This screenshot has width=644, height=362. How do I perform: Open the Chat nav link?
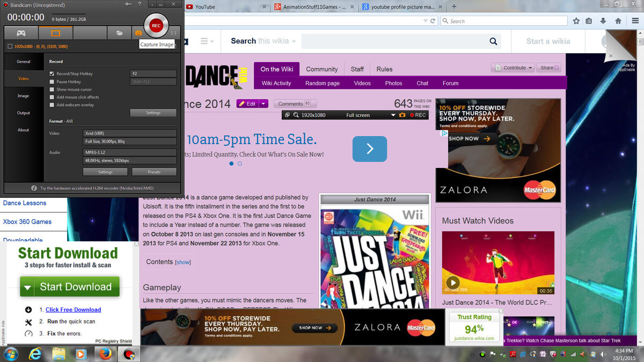(422, 83)
